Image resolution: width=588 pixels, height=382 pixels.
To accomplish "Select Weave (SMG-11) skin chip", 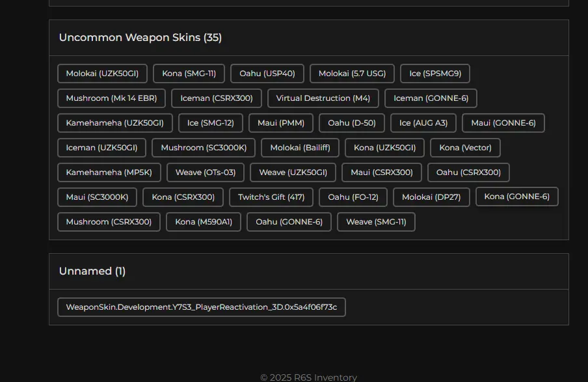I will (x=376, y=222).
